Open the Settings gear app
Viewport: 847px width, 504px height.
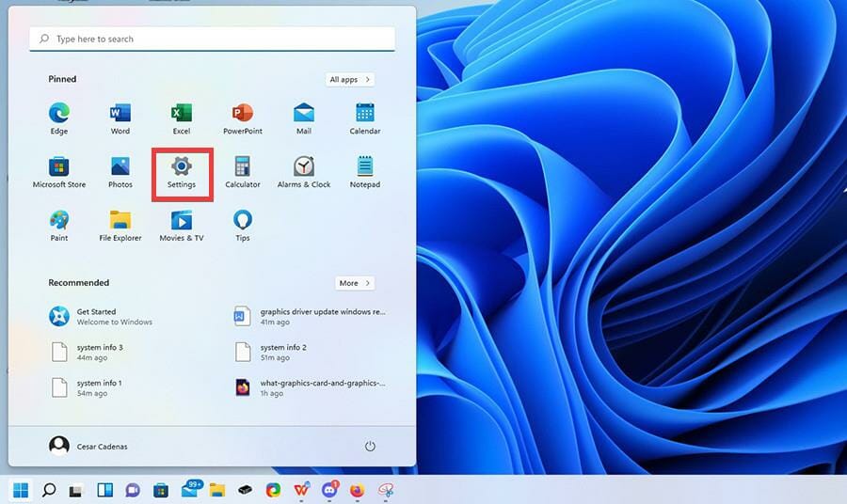click(x=182, y=172)
